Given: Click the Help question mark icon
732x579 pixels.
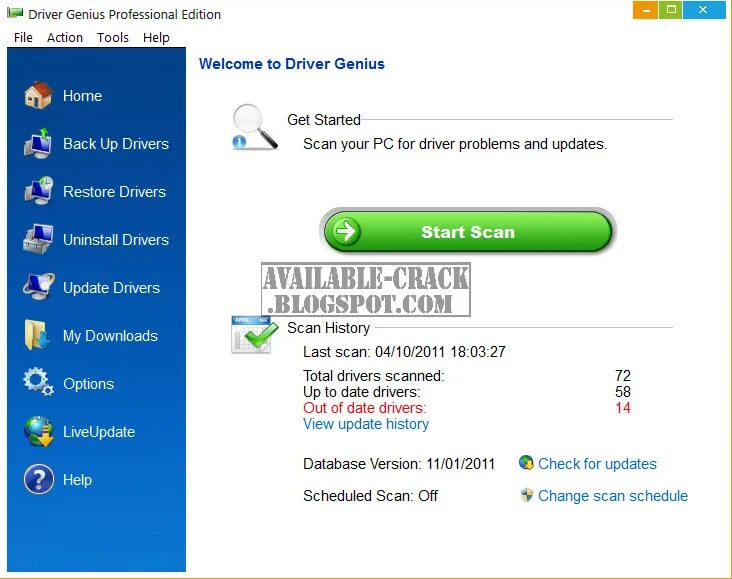Looking at the screenshot, I should (38, 479).
